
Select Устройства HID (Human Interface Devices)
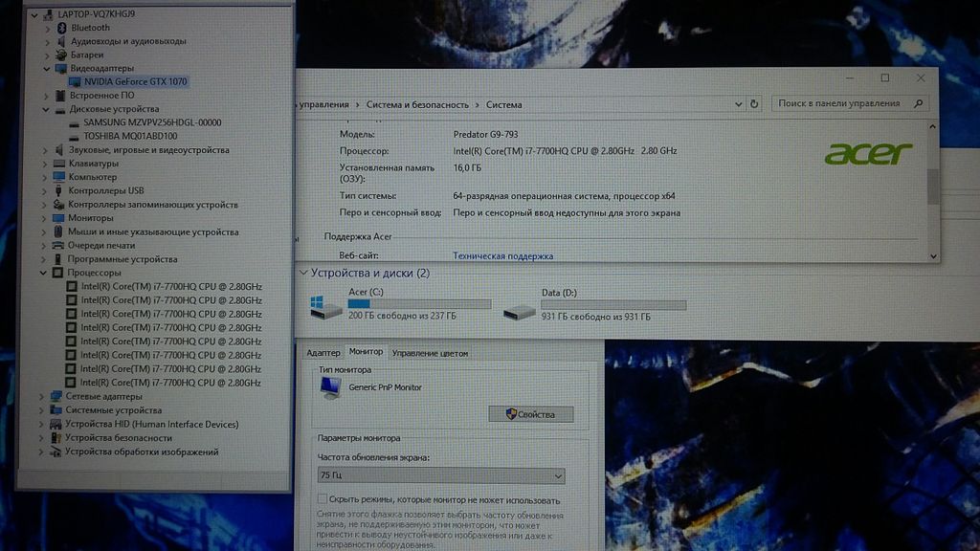coord(152,424)
